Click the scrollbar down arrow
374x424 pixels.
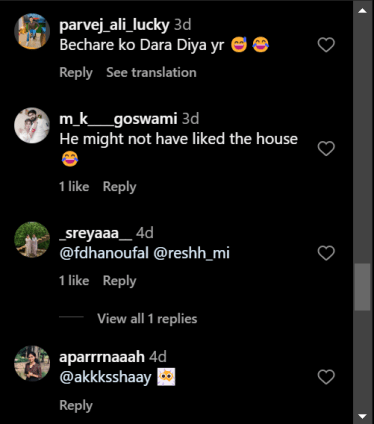click(362, 416)
